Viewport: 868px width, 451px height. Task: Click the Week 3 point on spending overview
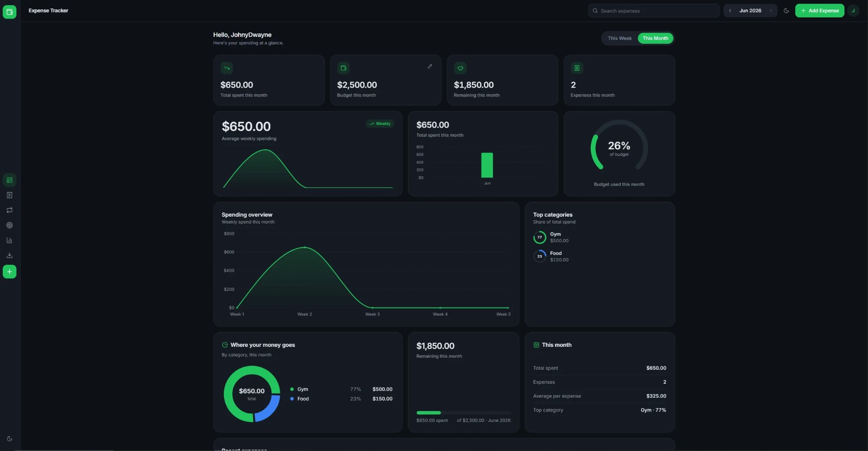(x=372, y=308)
